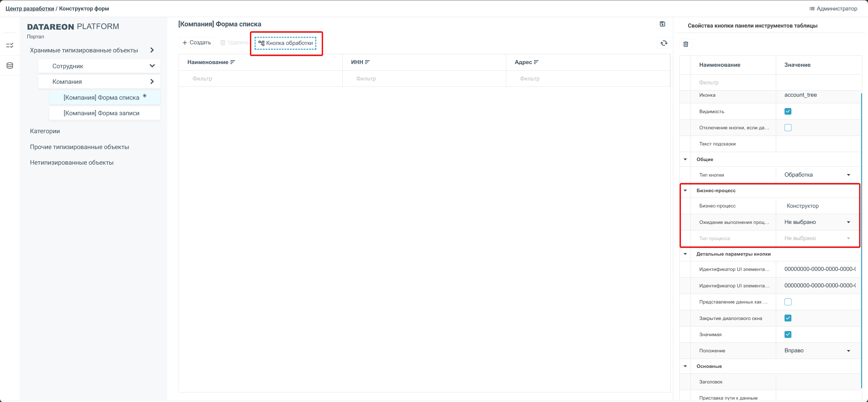
Task: Click Наименование column filter field
Action: tap(260, 78)
